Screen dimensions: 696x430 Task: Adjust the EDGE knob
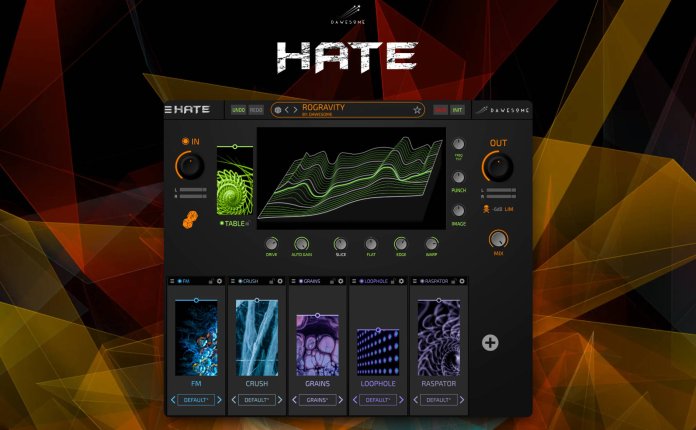[400, 244]
